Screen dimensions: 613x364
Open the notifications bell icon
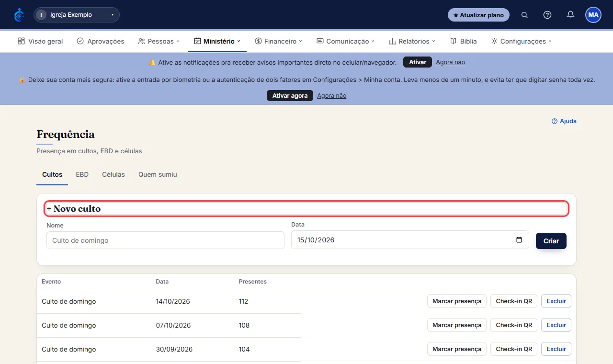[x=570, y=15]
